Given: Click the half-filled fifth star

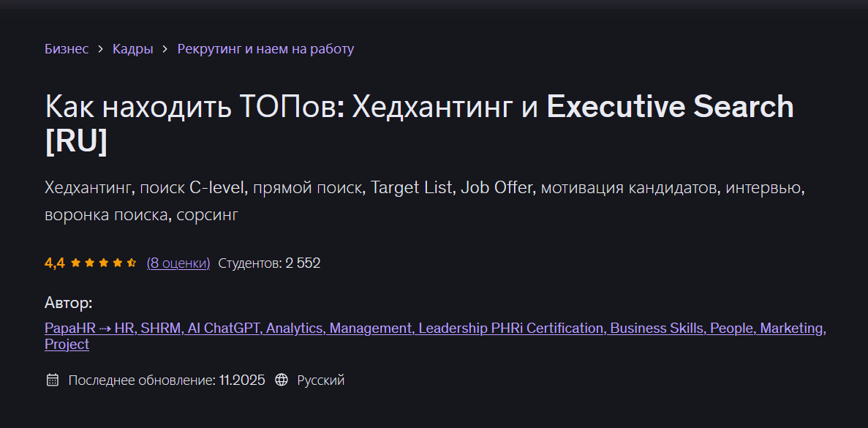Looking at the screenshot, I should click(x=131, y=262).
